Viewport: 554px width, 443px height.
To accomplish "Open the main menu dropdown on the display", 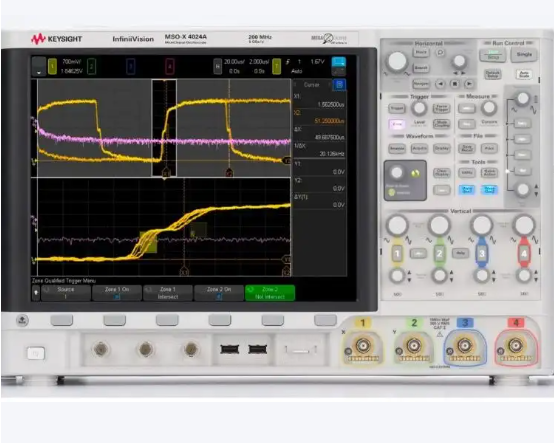I will [39, 66].
